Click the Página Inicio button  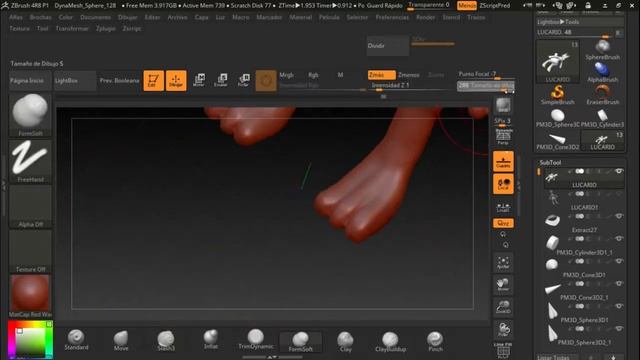pyautogui.click(x=30, y=80)
